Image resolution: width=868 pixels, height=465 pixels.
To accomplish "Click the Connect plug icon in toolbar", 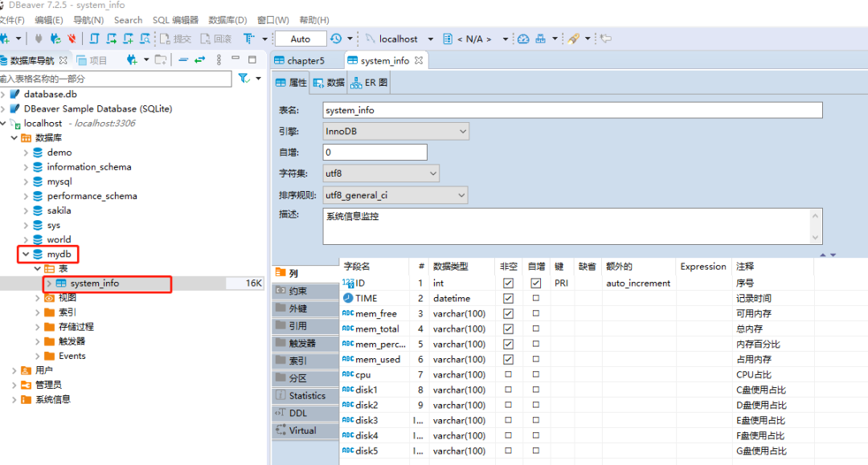I will click(39, 39).
